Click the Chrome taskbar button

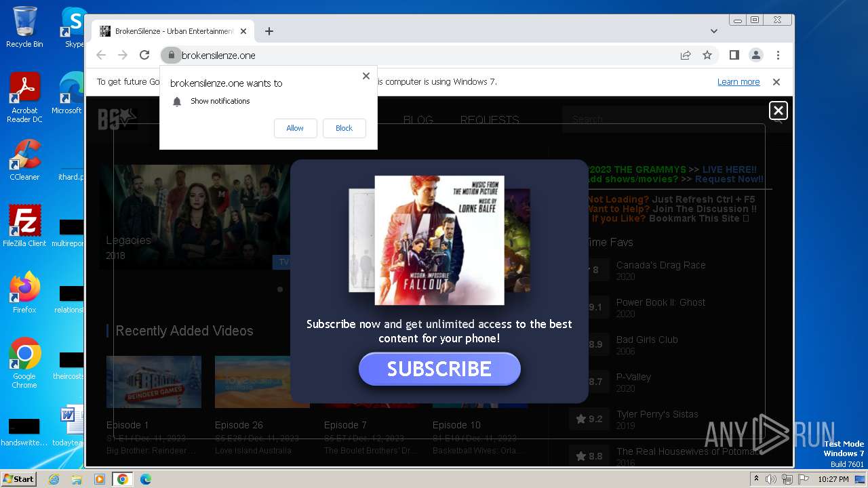click(x=123, y=479)
